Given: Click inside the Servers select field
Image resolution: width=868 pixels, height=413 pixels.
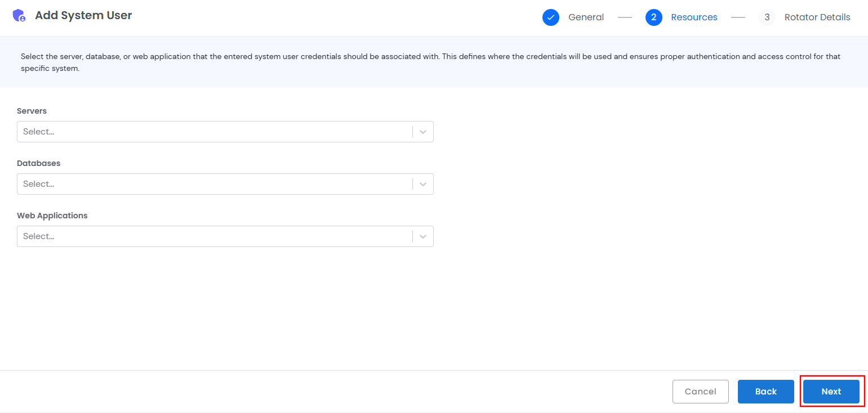Looking at the screenshot, I should (x=214, y=131).
